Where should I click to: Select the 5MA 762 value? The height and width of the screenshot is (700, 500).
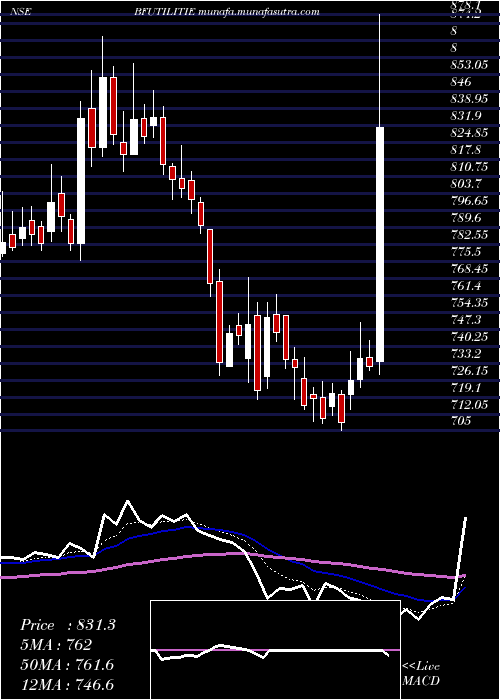tap(56, 645)
